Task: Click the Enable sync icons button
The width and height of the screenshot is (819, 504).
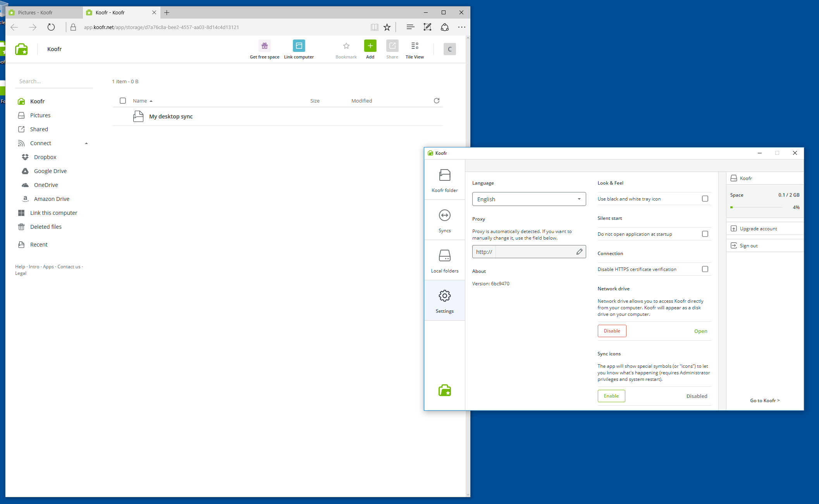Action: click(611, 396)
